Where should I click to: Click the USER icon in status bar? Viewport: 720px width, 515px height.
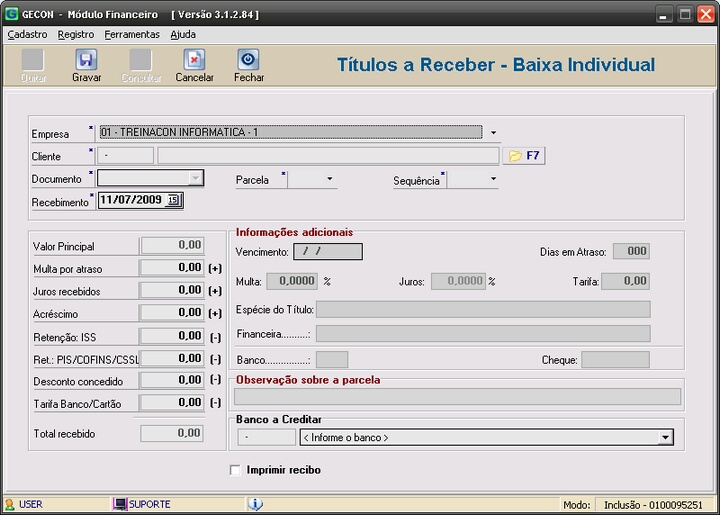10,504
